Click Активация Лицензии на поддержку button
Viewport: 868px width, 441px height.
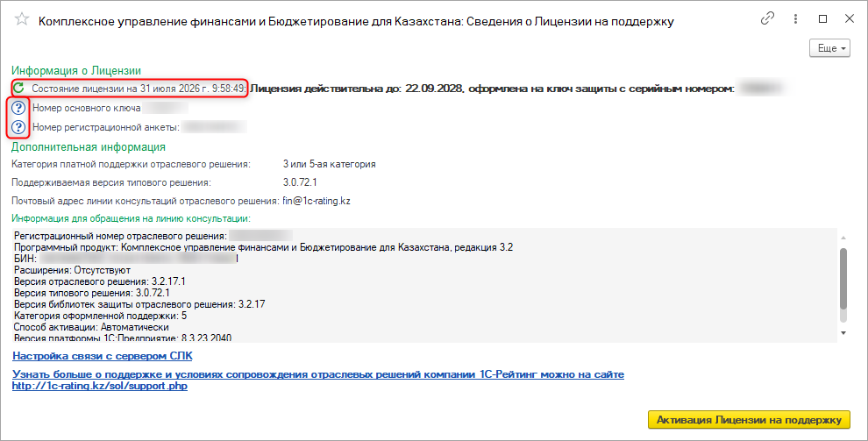(749, 420)
